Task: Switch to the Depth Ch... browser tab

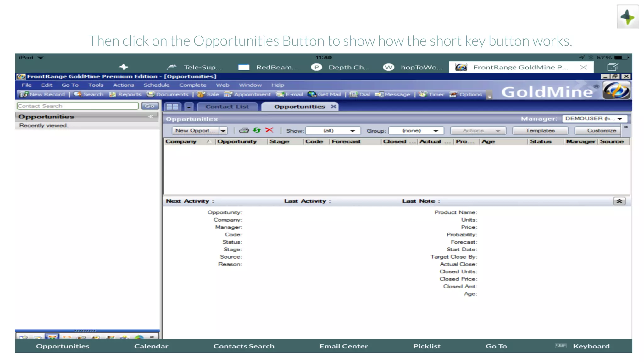Action: [341, 67]
